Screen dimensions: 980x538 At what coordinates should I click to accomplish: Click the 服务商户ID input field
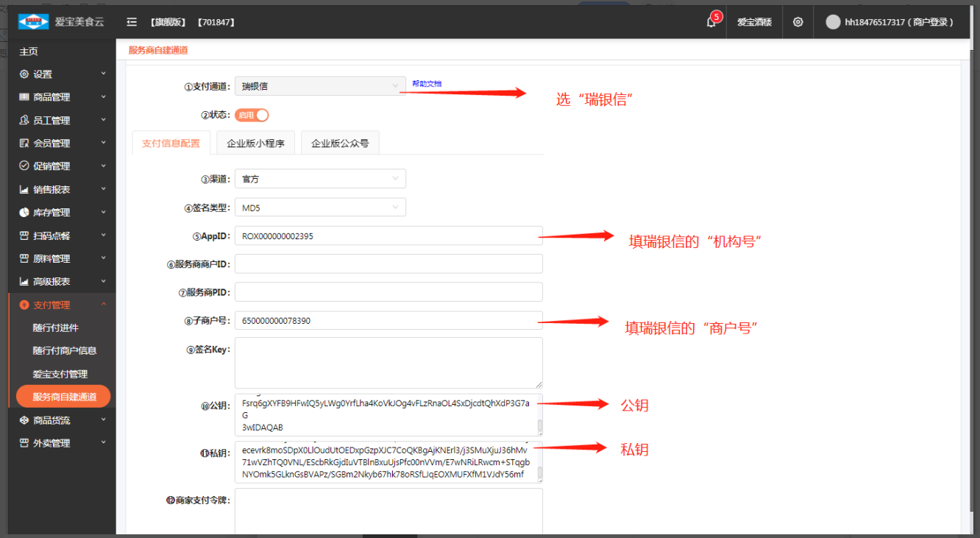[x=388, y=263]
